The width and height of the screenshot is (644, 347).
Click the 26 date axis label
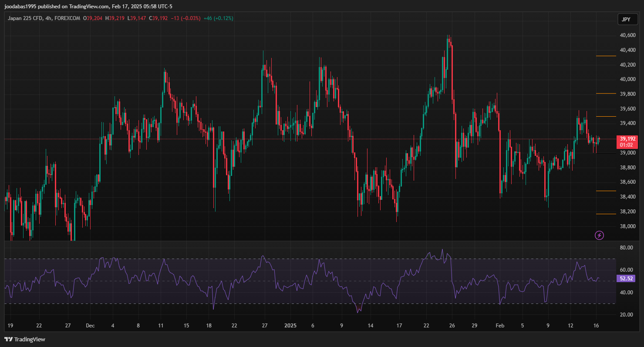click(452, 326)
